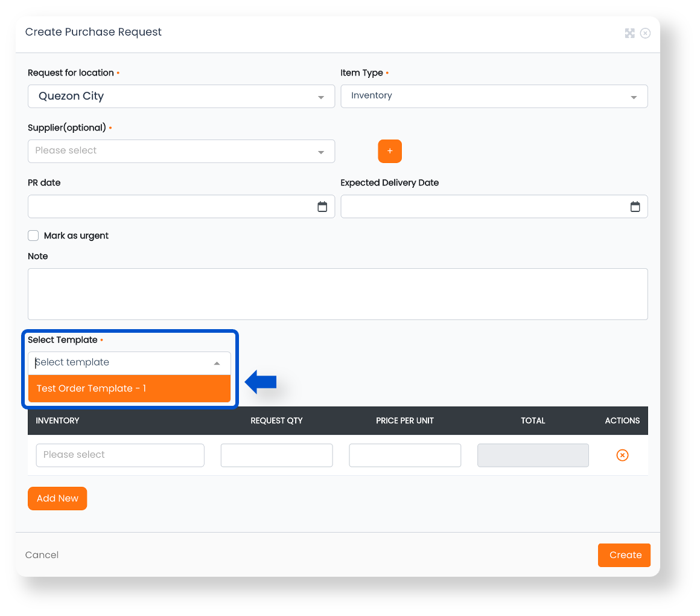Remove the inventory row with delete icon

622,455
